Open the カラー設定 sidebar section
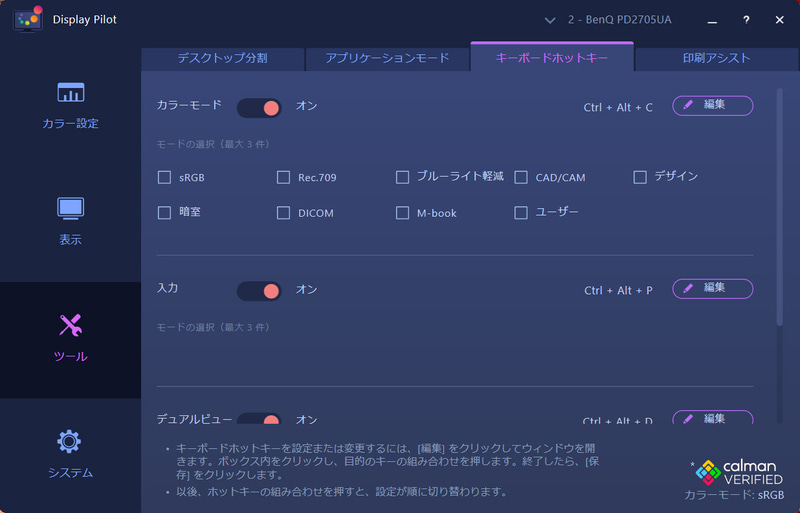 [x=70, y=106]
